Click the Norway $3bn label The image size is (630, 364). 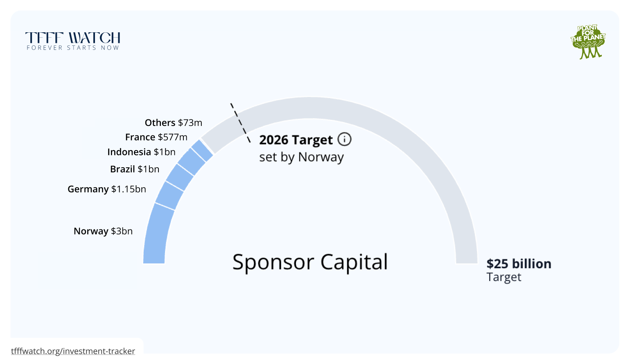pos(103,231)
